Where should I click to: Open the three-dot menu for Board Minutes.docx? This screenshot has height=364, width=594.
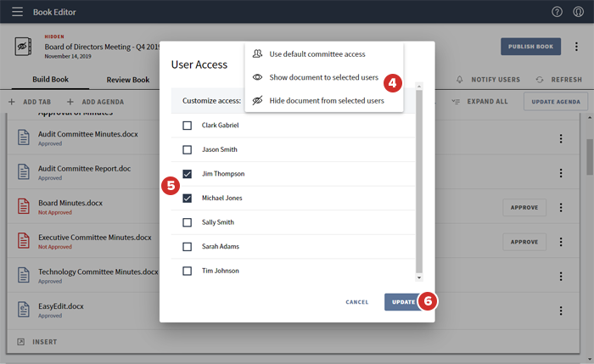click(560, 207)
